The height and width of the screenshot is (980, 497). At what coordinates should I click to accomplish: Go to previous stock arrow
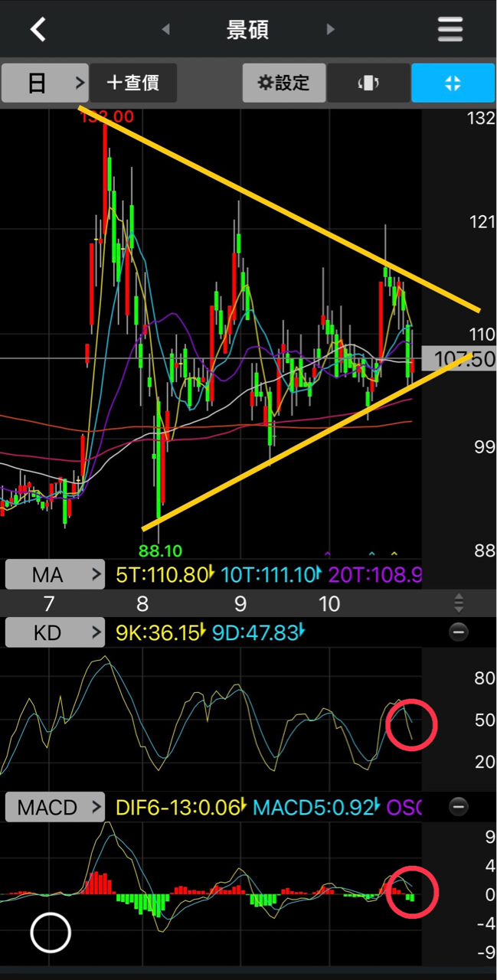[x=165, y=30]
